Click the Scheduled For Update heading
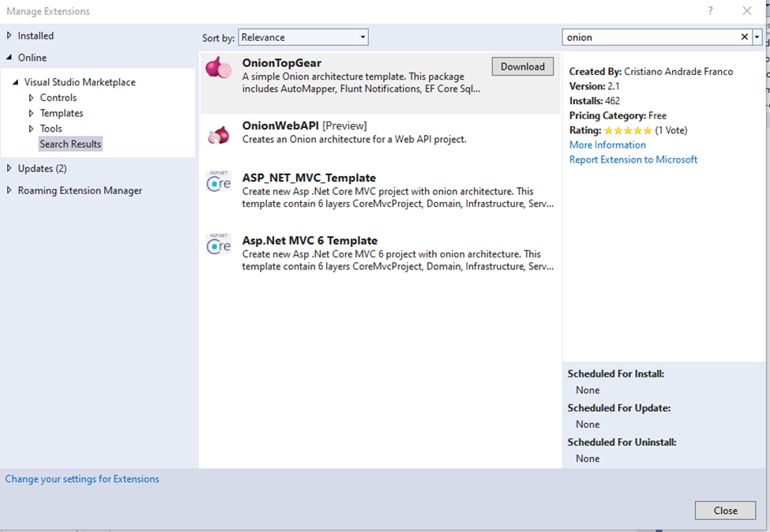 click(x=619, y=408)
